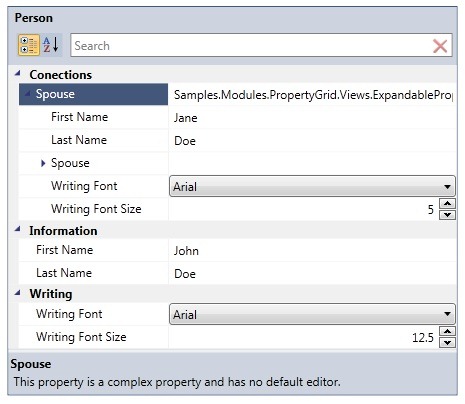The image size is (465, 404).
Task: Increase spouse Writing Font Size value
Action: click(x=447, y=203)
